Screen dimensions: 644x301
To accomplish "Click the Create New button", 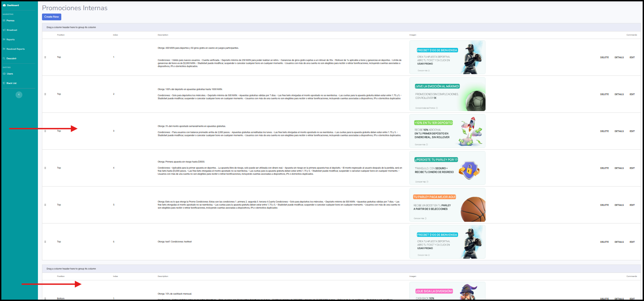I will [x=51, y=17].
